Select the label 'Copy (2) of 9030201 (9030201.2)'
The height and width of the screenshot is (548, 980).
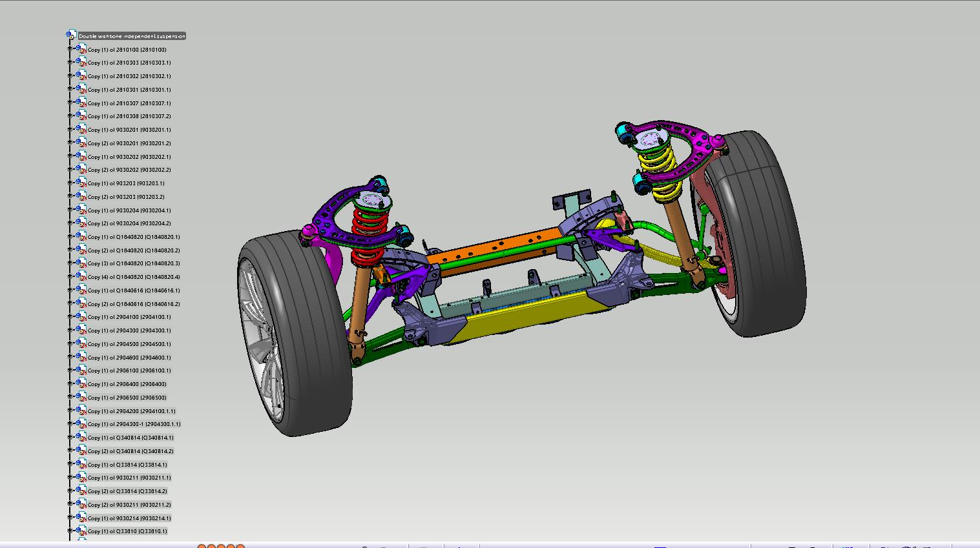click(129, 143)
